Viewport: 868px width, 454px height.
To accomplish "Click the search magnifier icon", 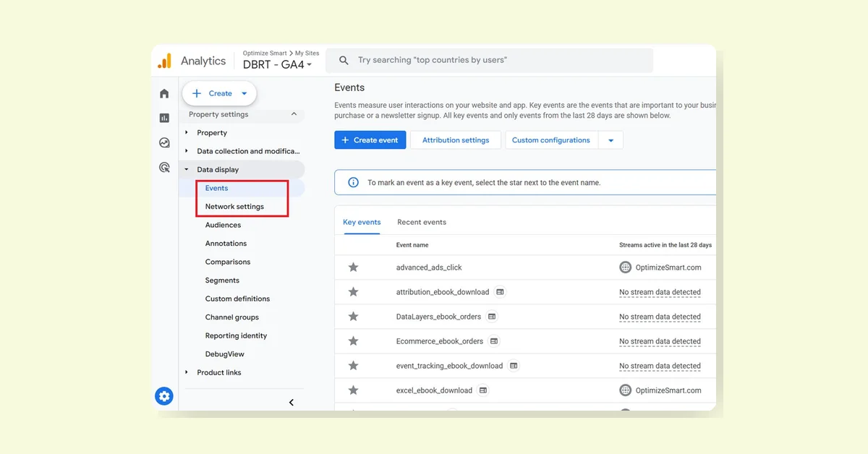I will pos(344,61).
